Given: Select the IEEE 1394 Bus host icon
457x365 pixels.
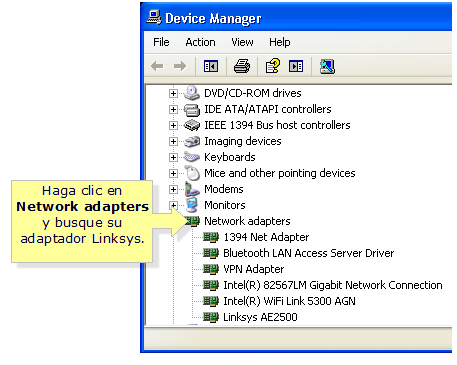Looking at the screenshot, I should pyautogui.click(x=192, y=125).
